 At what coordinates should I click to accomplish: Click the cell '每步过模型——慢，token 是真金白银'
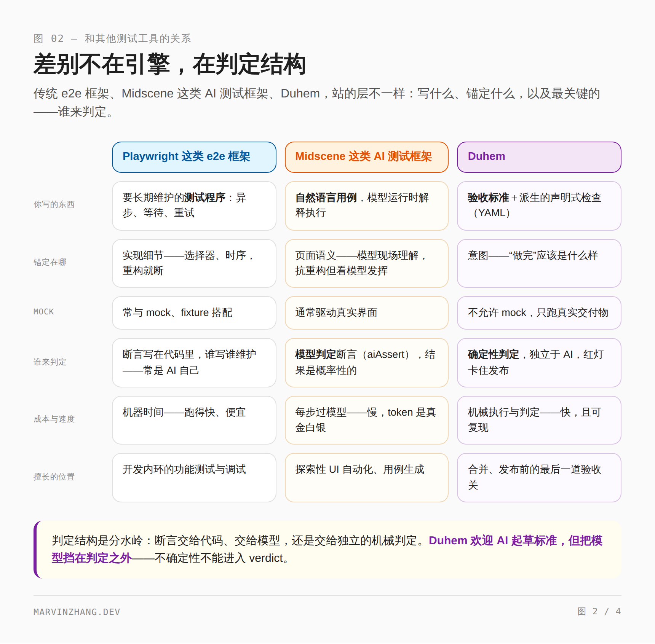point(367,420)
